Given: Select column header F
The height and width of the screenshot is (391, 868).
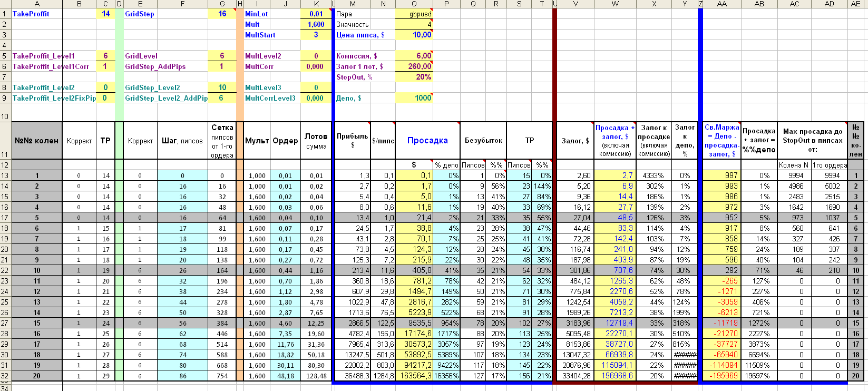Looking at the screenshot, I should point(182,4).
